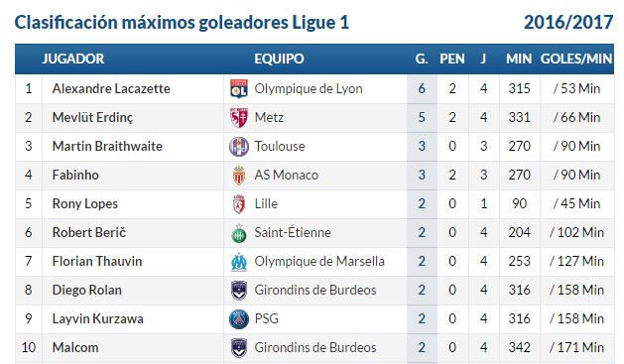Sort by the PEN column header
624x364 pixels.
click(452, 59)
